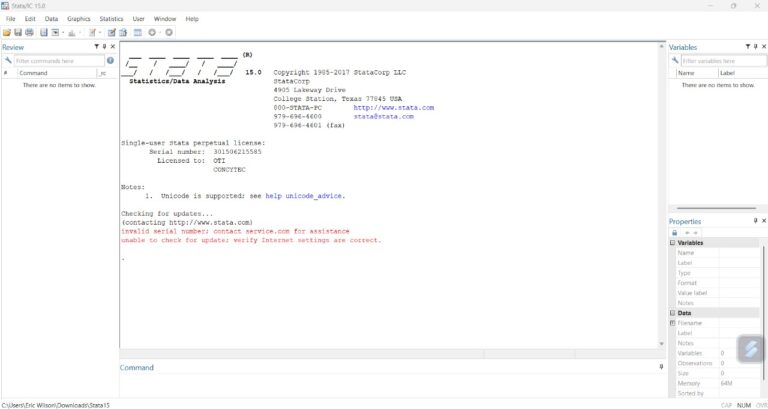Click the Print results toolbar icon

(30, 32)
